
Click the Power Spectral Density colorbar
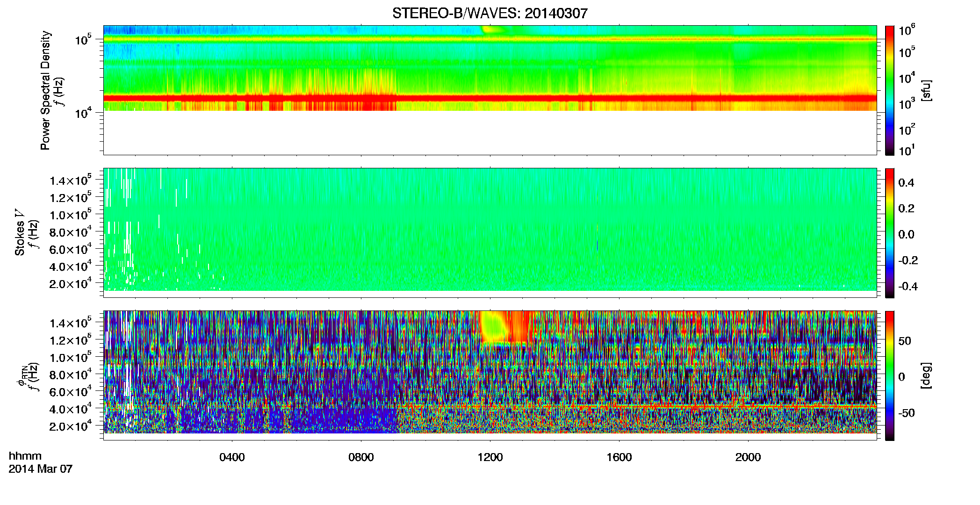(890, 90)
